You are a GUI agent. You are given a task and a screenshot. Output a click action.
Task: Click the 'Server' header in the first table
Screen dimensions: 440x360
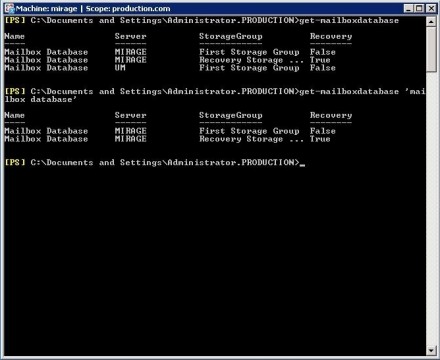[x=130, y=36]
